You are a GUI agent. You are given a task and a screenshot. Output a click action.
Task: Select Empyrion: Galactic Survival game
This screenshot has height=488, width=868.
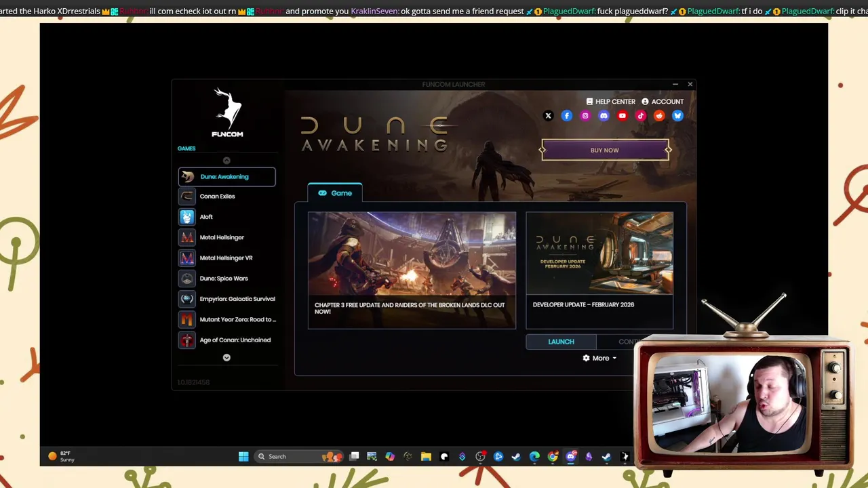226,299
